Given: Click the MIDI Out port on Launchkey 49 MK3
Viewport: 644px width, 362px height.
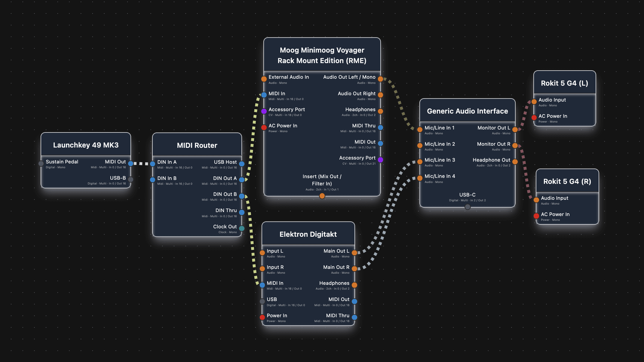Looking at the screenshot, I should [x=130, y=163].
